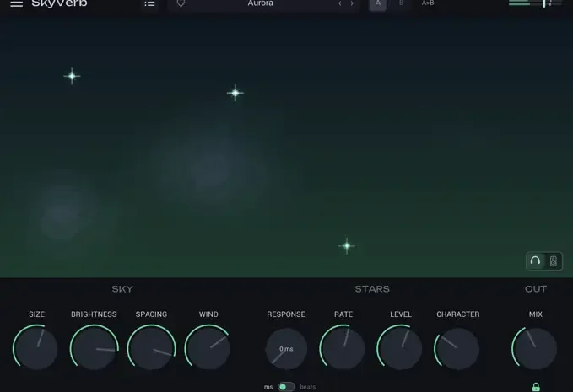Toggle the mix lock icon
573x392 pixels.
[536, 387]
